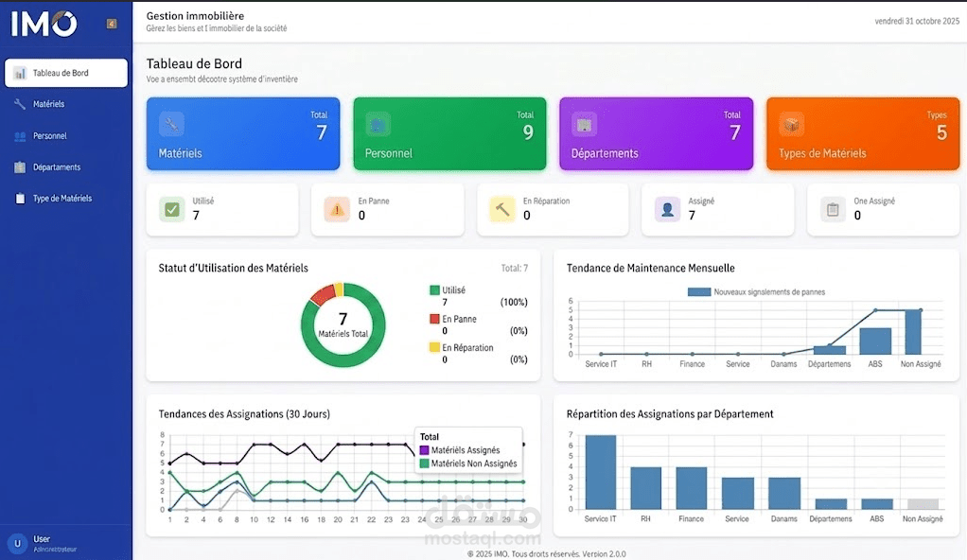Click the donut chart center 7 Matériels Total
Screen dimensions: 967x560
click(343, 325)
